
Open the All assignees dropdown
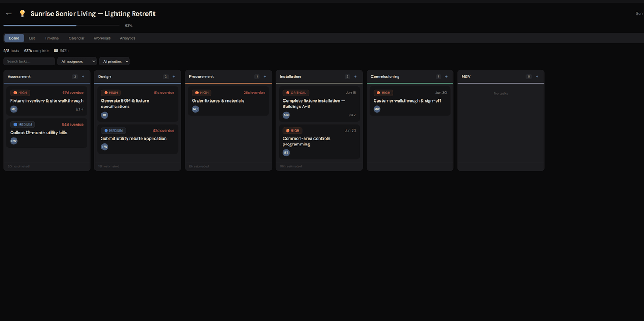point(77,62)
